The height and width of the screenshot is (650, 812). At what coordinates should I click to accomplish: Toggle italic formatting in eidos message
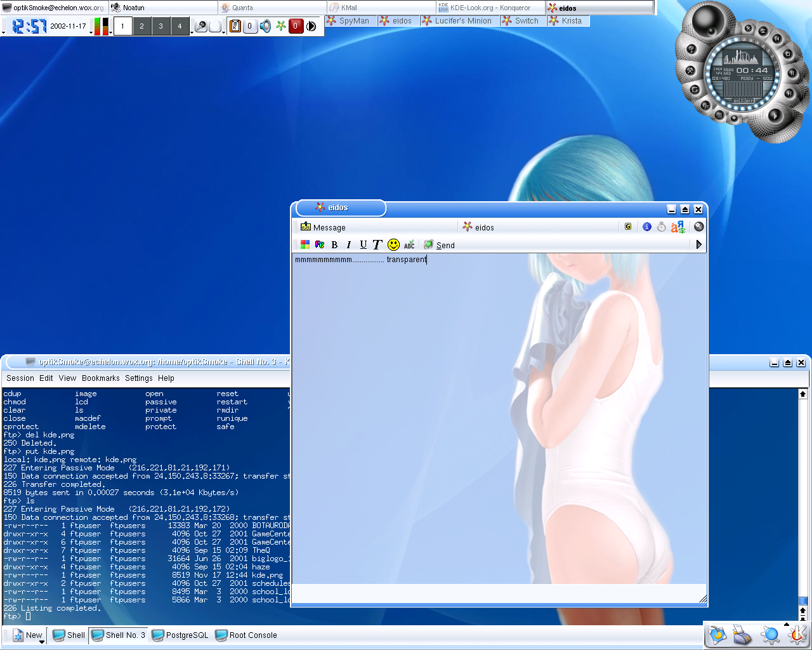[348, 244]
